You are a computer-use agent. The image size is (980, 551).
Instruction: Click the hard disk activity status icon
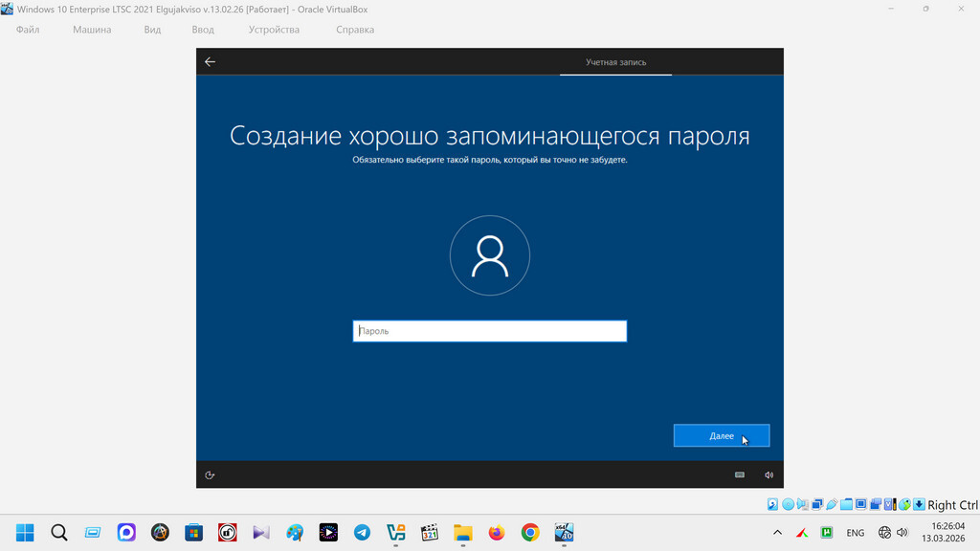click(x=772, y=504)
